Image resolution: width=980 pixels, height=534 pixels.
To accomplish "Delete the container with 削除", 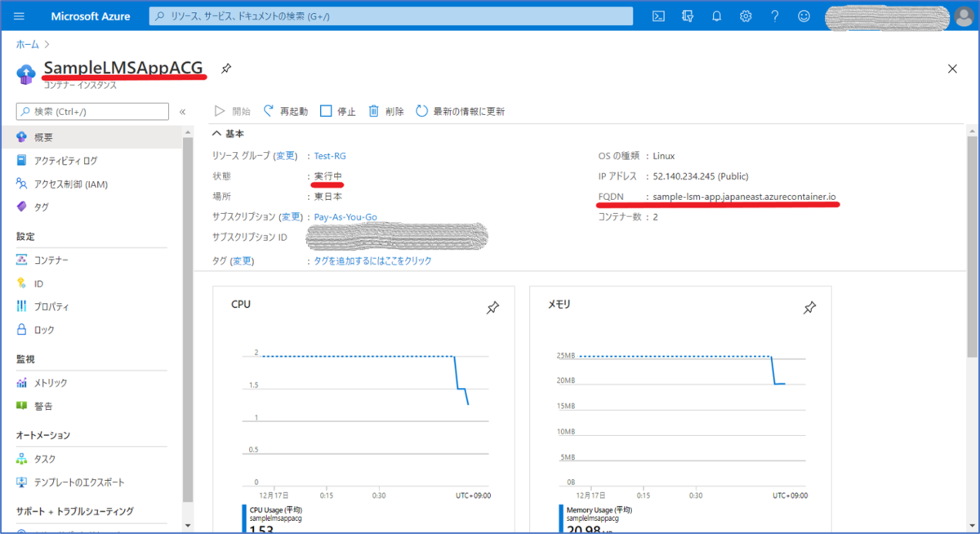I will pyautogui.click(x=386, y=111).
